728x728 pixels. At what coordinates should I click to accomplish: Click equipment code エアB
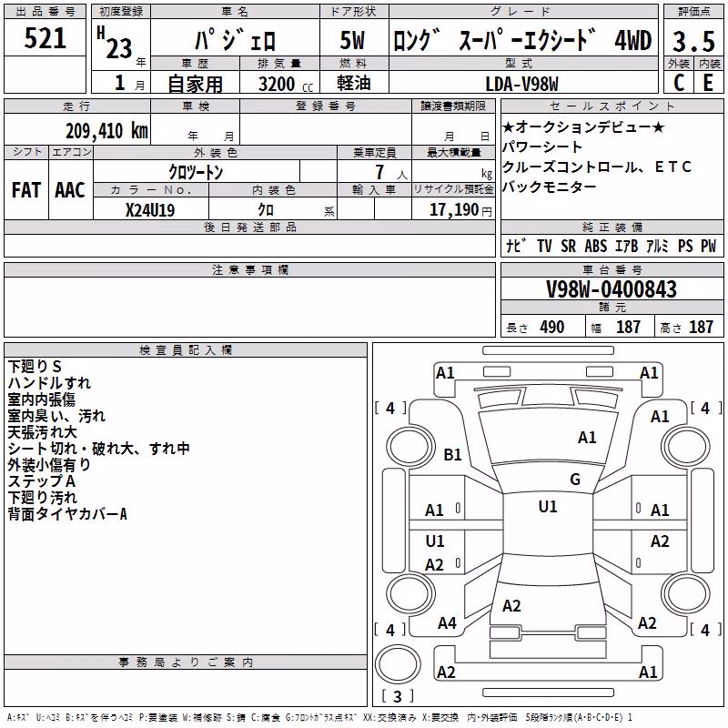point(627,246)
